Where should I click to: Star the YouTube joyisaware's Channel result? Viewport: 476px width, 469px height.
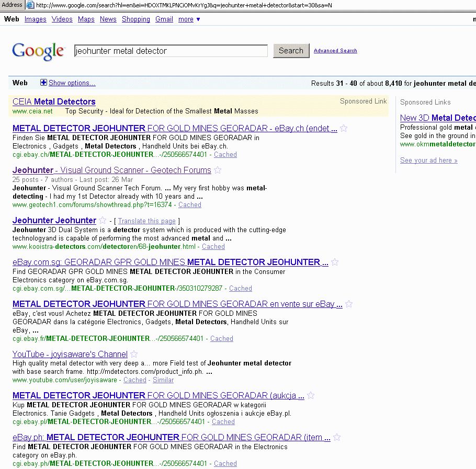(134, 354)
